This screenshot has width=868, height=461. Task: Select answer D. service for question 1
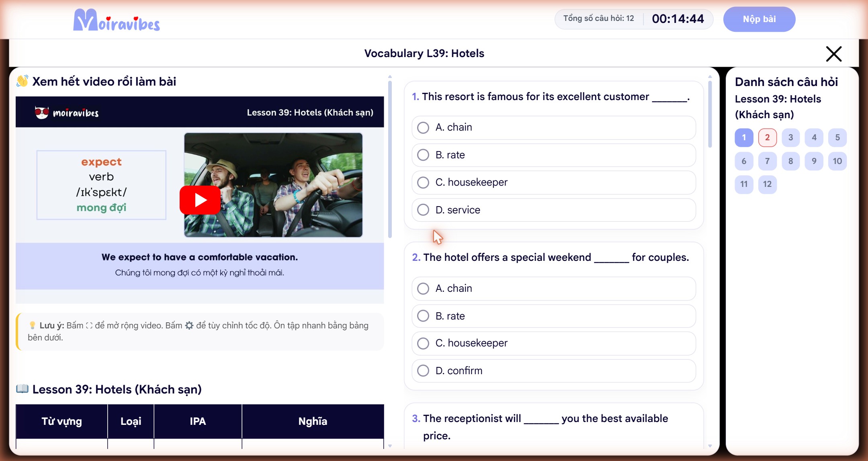coord(554,210)
